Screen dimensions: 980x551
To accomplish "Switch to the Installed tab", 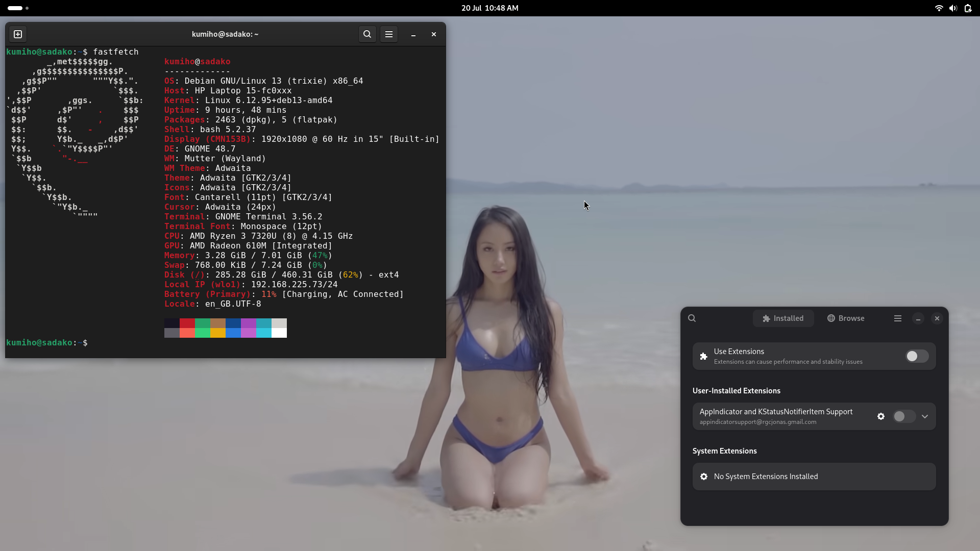I will point(783,318).
